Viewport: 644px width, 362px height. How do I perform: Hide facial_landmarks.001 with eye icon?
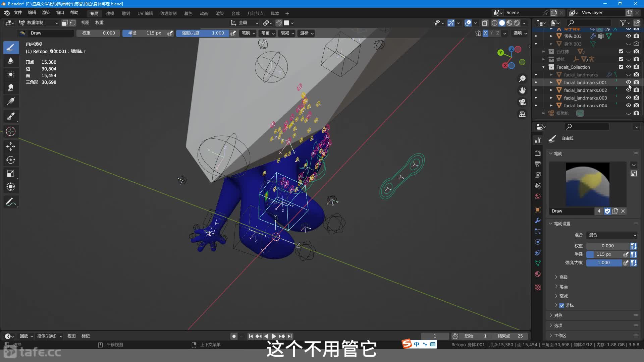[629, 82]
